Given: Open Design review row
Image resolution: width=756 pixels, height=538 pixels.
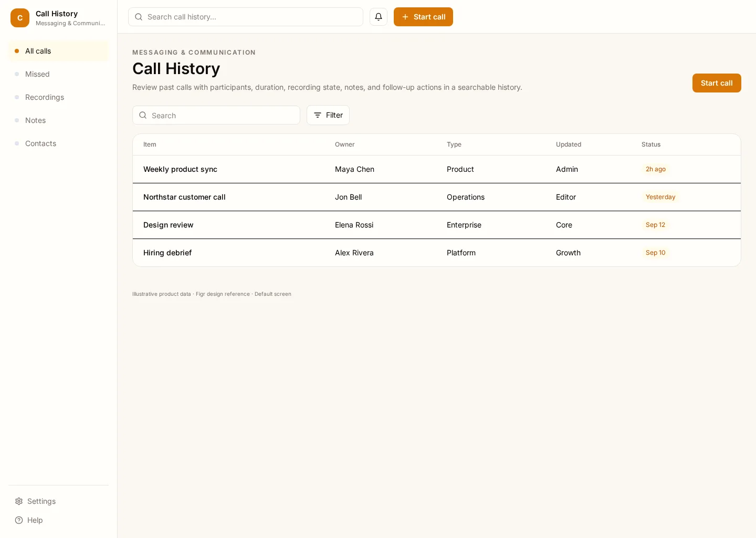Looking at the screenshot, I should tap(437, 225).
